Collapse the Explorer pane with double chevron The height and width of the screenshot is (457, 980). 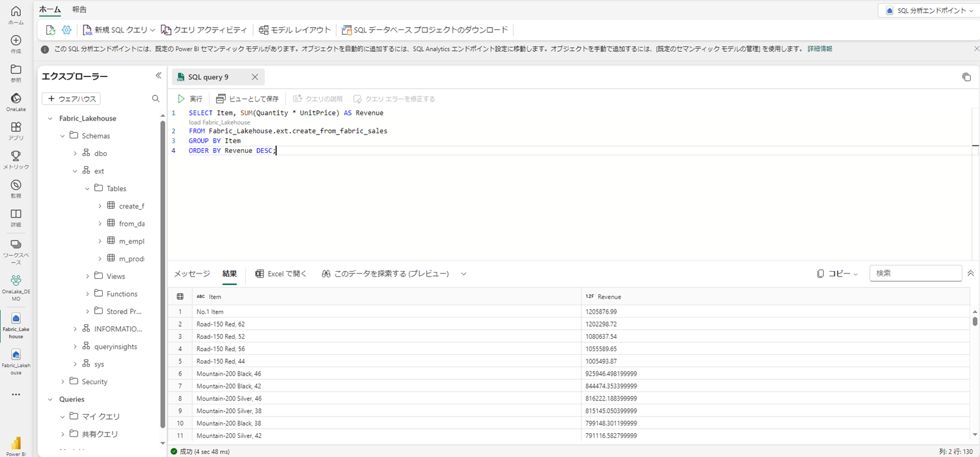[158, 76]
